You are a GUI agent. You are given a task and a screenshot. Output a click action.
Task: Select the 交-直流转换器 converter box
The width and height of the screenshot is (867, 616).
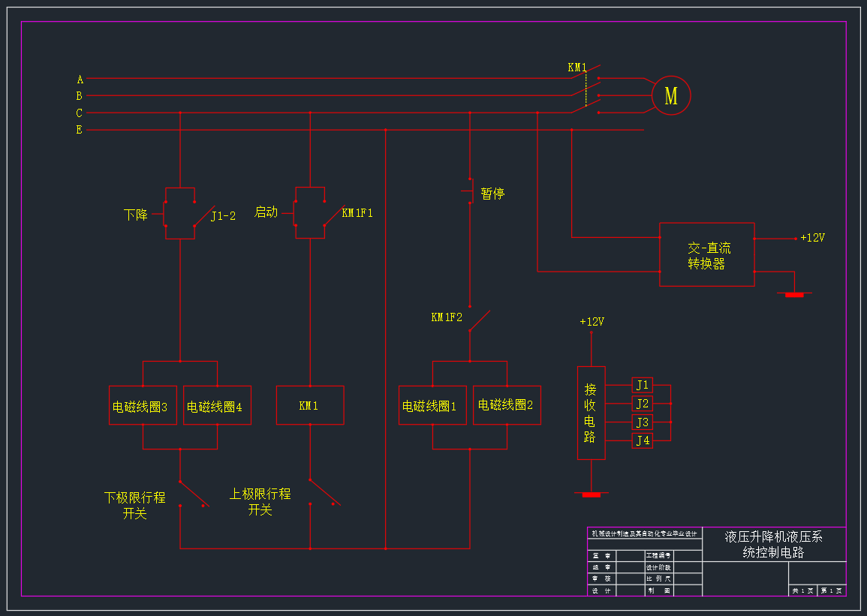pyautogui.click(x=706, y=254)
